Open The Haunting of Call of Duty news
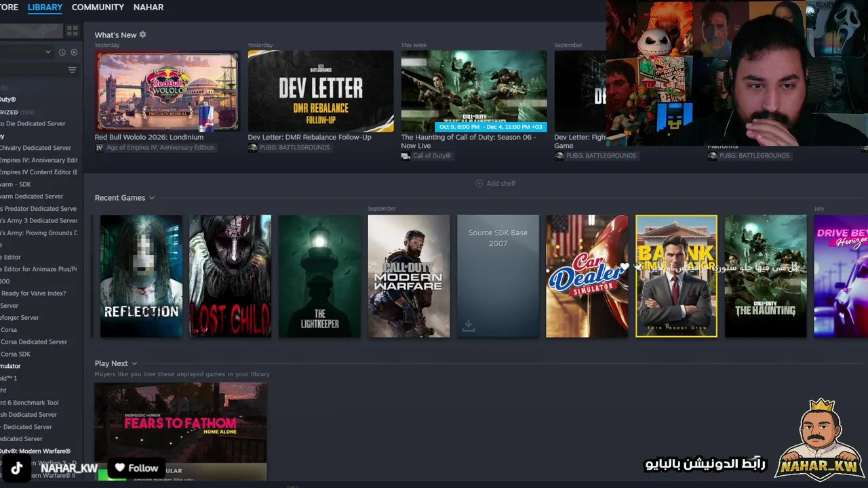868x488 pixels. tap(469, 141)
